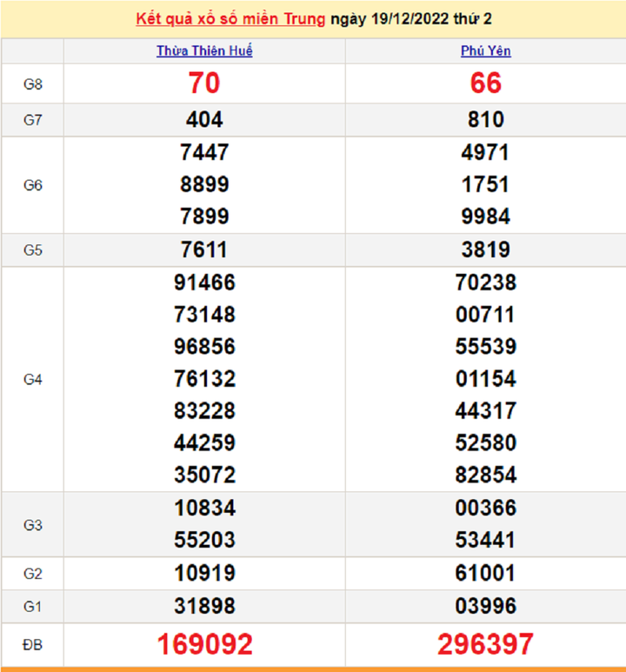Select the G2 result 61001
This screenshot has width=626, height=672.
pos(485,574)
